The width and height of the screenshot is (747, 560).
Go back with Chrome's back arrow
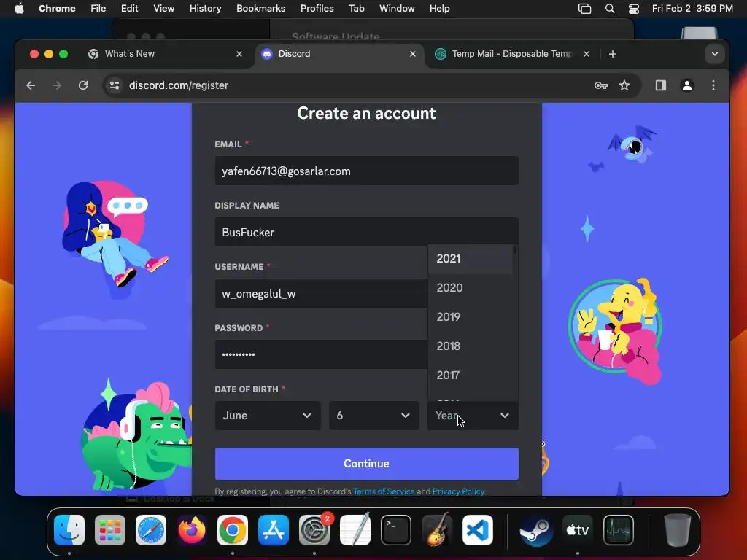(31, 85)
